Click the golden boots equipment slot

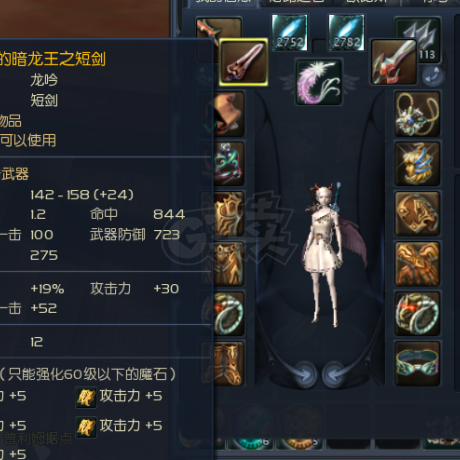pos(229,363)
